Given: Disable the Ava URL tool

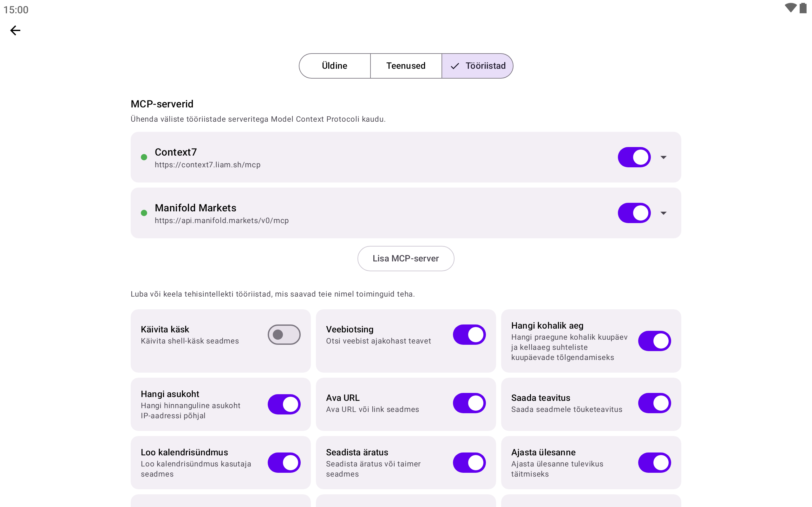Looking at the screenshot, I should (469, 403).
